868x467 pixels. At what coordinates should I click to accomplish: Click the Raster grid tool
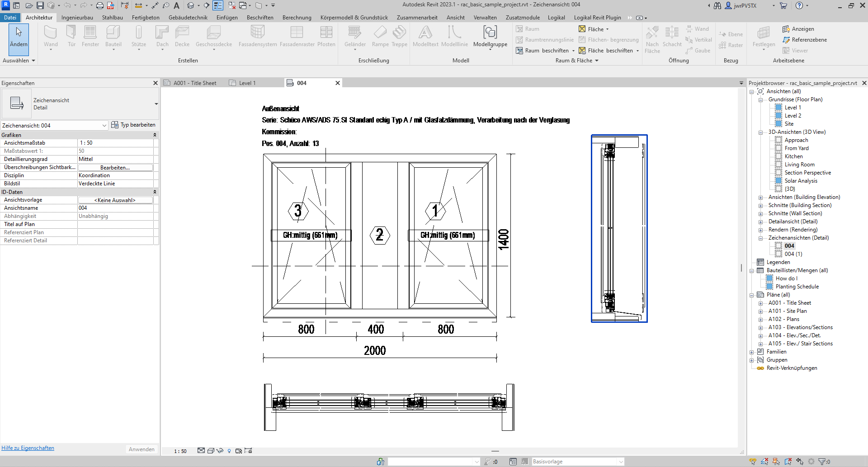731,45
